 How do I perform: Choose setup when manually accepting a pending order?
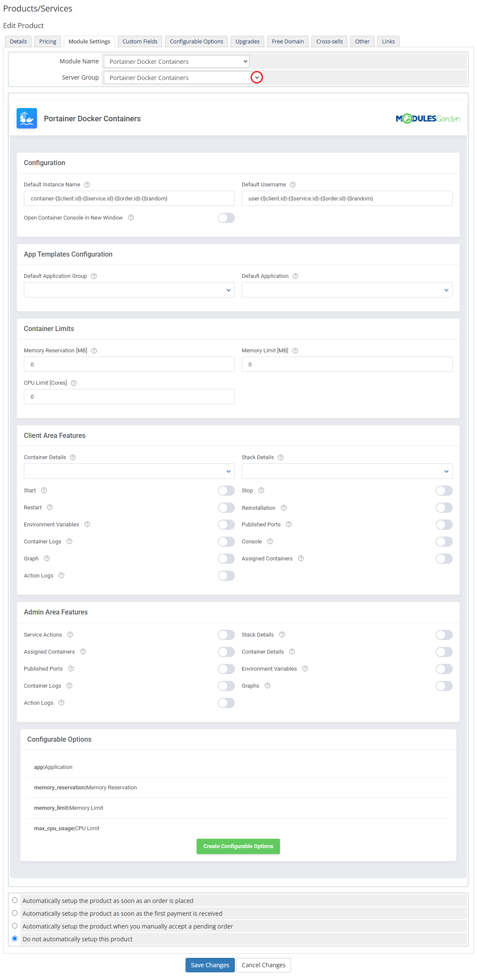(15, 926)
